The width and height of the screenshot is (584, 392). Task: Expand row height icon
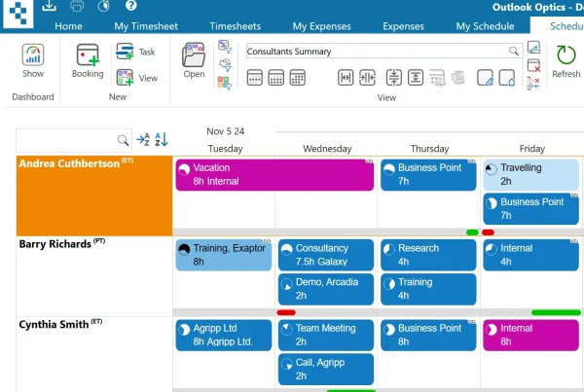pos(416,78)
